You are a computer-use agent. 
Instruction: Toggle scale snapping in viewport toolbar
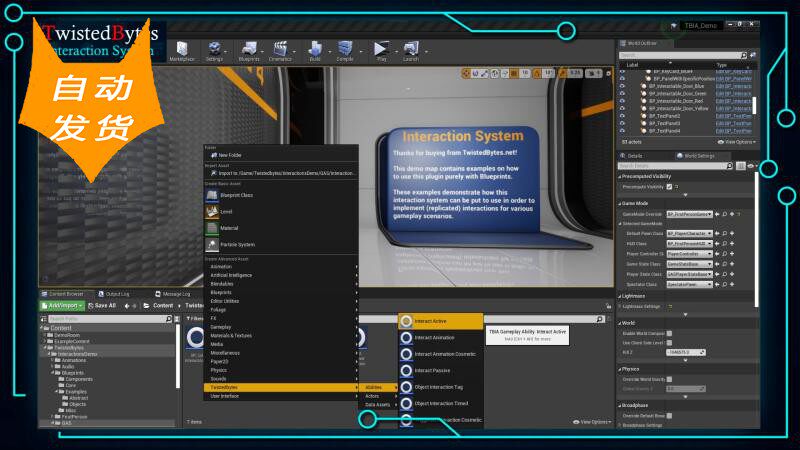563,73
